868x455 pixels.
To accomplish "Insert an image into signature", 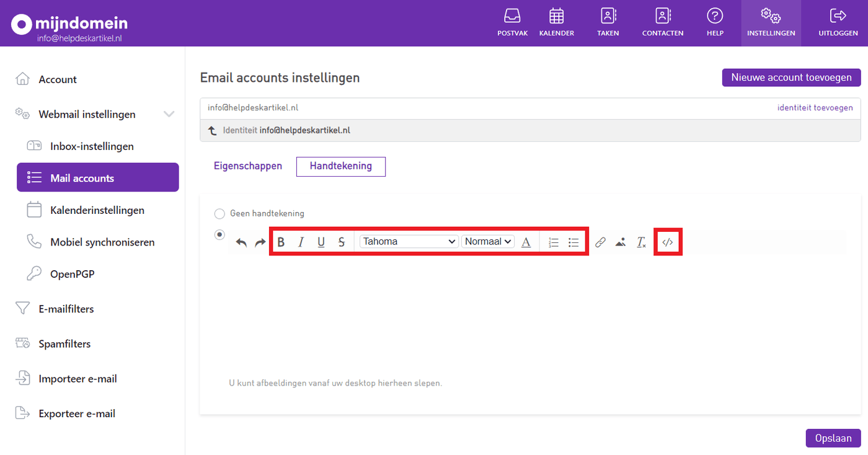I will pyautogui.click(x=621, y=242).
